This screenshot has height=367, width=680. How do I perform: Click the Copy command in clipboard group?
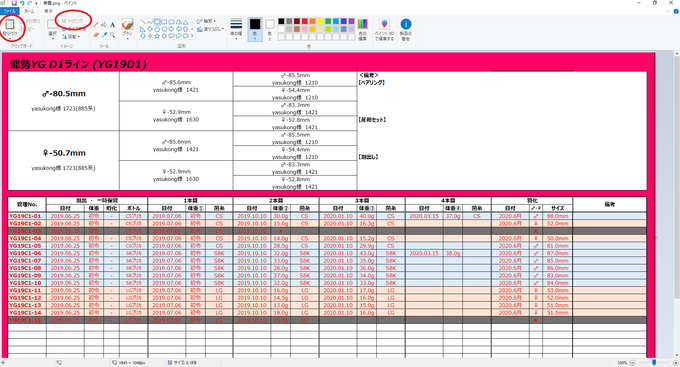(27, 29)
